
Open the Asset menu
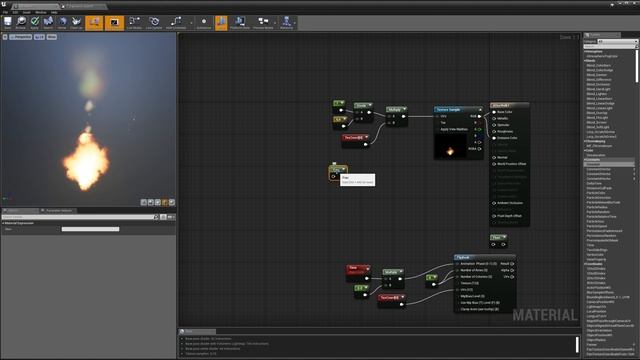point(27,12)
